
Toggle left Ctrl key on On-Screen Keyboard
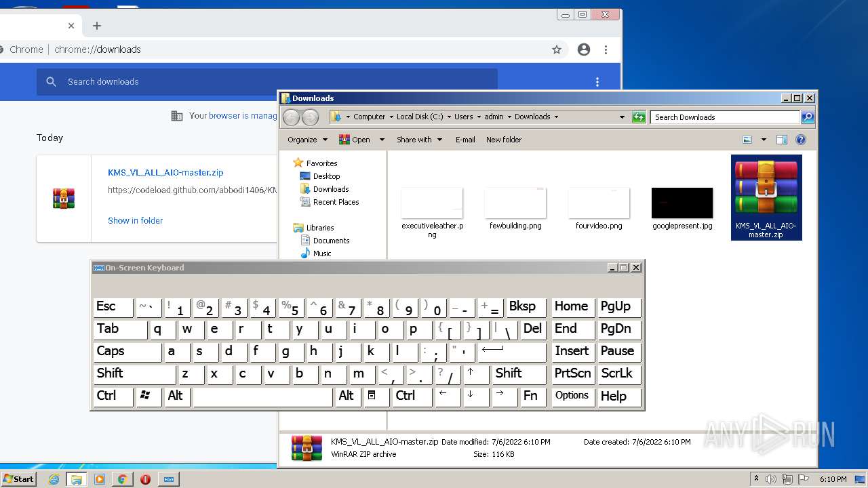pos(113,396)
